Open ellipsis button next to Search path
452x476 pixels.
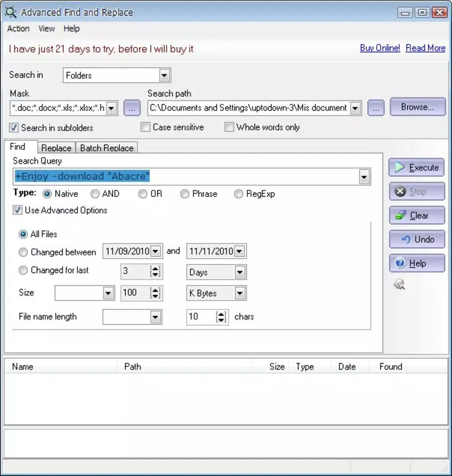point(376,108)
